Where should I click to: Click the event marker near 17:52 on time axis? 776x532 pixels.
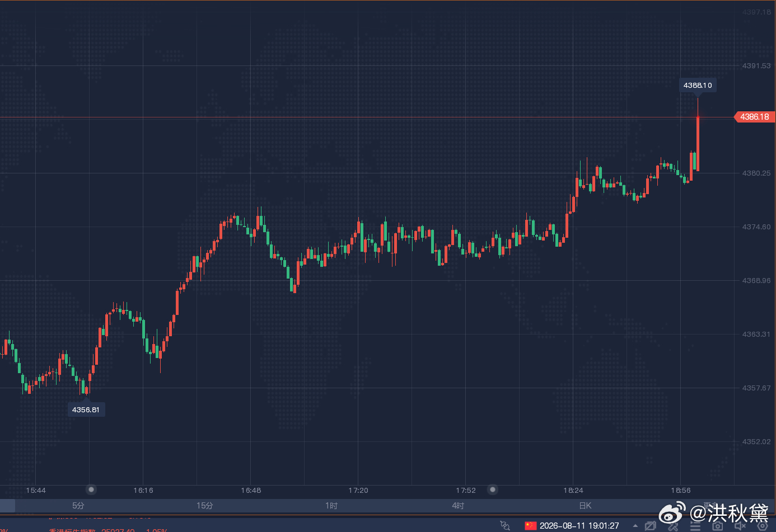(x=493, y=489)
